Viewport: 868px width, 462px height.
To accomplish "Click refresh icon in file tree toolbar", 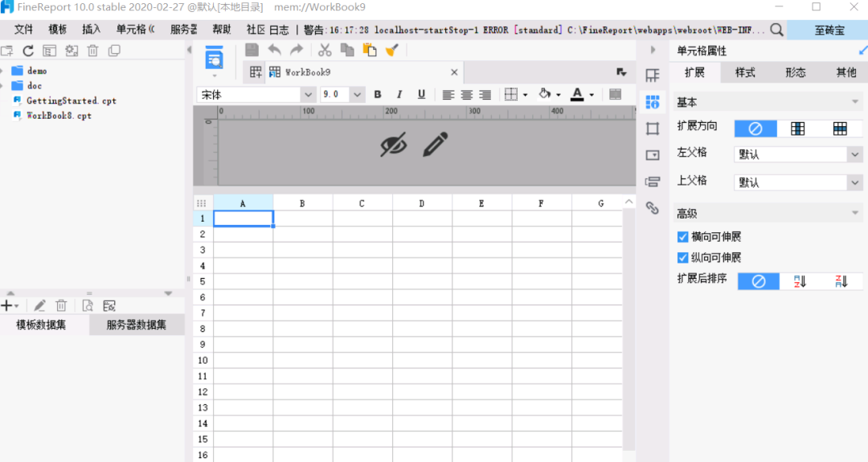I will click(x=28, y=51).
